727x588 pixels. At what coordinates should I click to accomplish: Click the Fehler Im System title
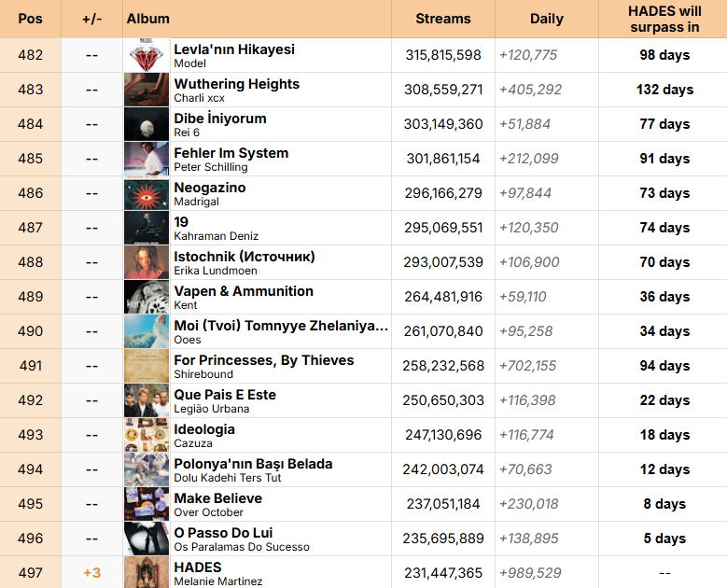tap(231, 153)
